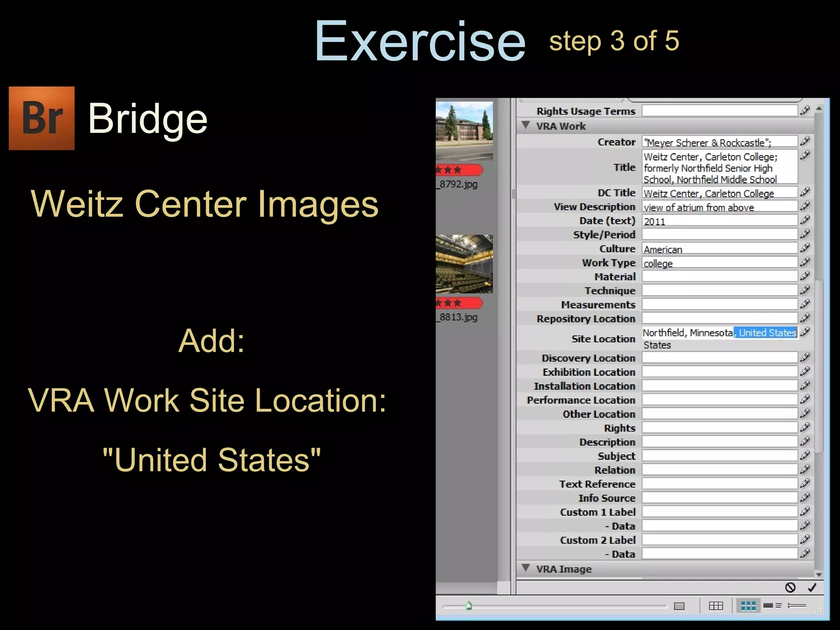This screenshot has width=840, height=630.
Task: Click the metadata panel scrollbar down arrow
Action: tap(819, 575)
